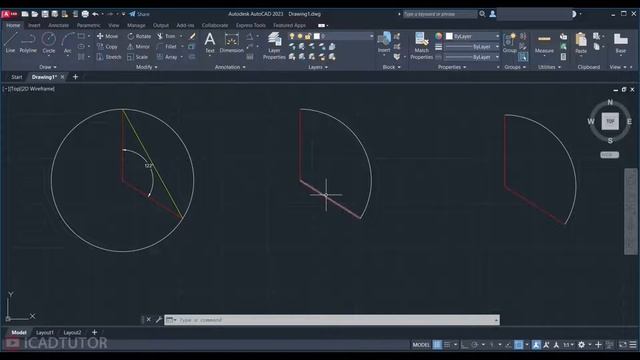Open the Parametric ribbon tab
Viewport: 640px width, 360px height.
pyautogui.click(x=89, y=25)
